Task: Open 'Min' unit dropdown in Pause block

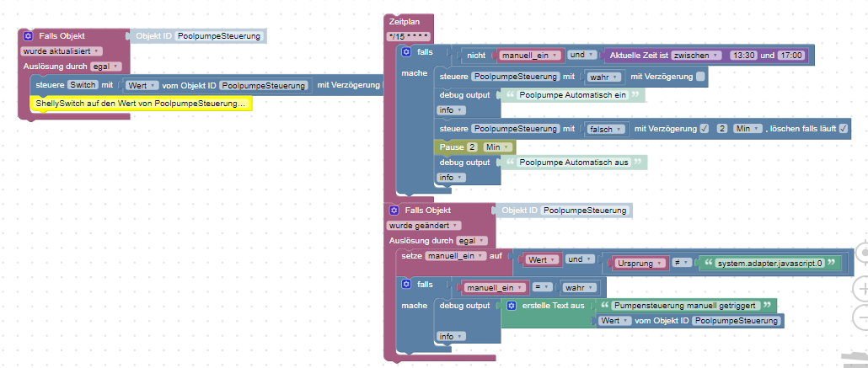Action: pos(498,147)
